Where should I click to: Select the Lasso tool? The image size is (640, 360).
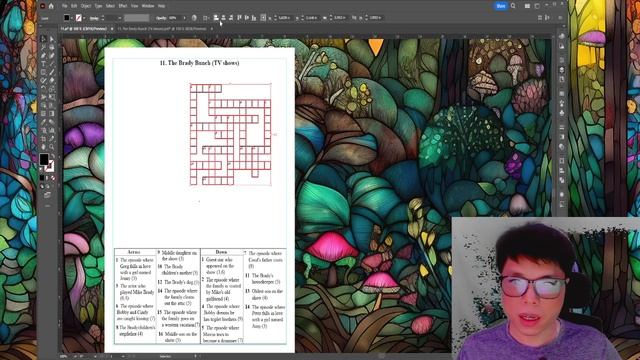(x=51, y=47)
